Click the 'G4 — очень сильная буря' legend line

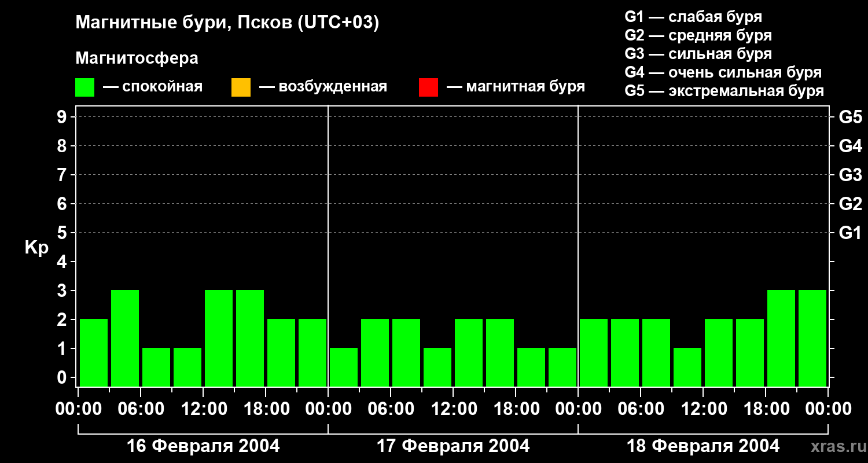pyautogui.click(x=723, y=72)
